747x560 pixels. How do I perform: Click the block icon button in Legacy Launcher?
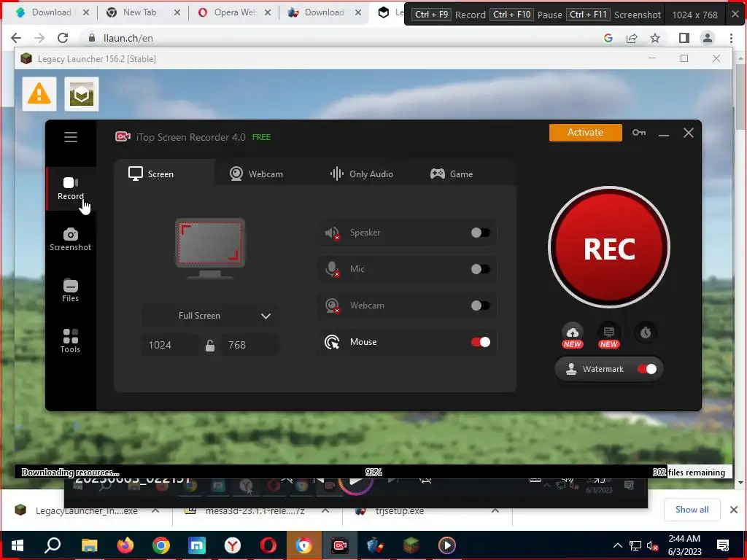82,94
